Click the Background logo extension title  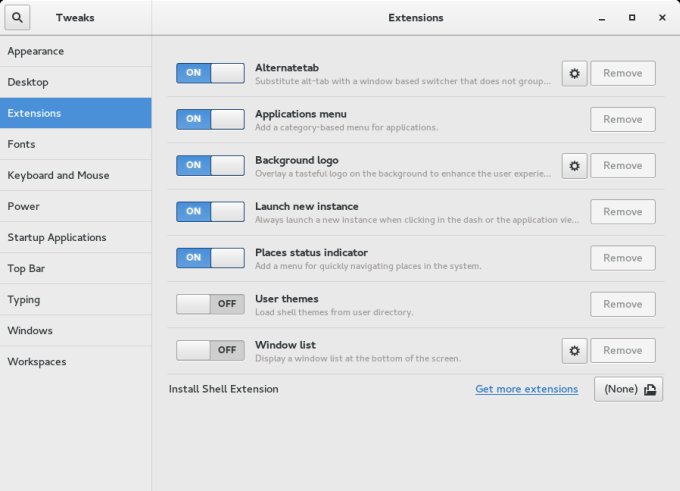[x=297, y=160]
